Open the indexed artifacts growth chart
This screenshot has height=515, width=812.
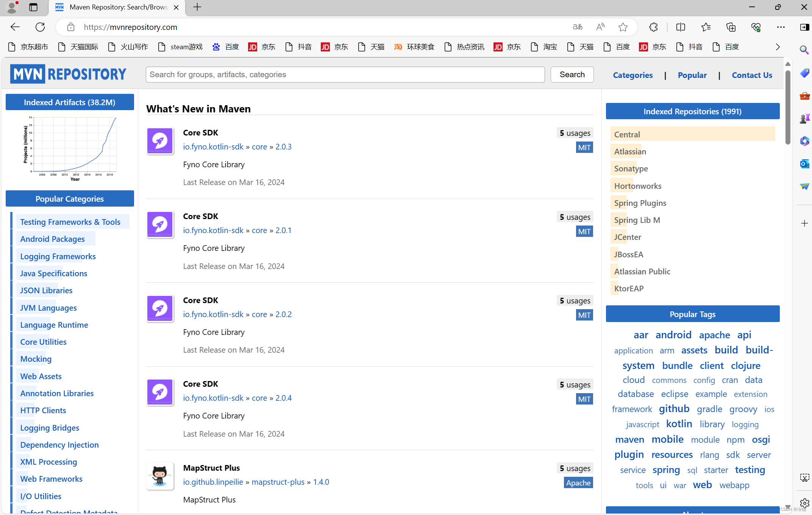[70, 148]
